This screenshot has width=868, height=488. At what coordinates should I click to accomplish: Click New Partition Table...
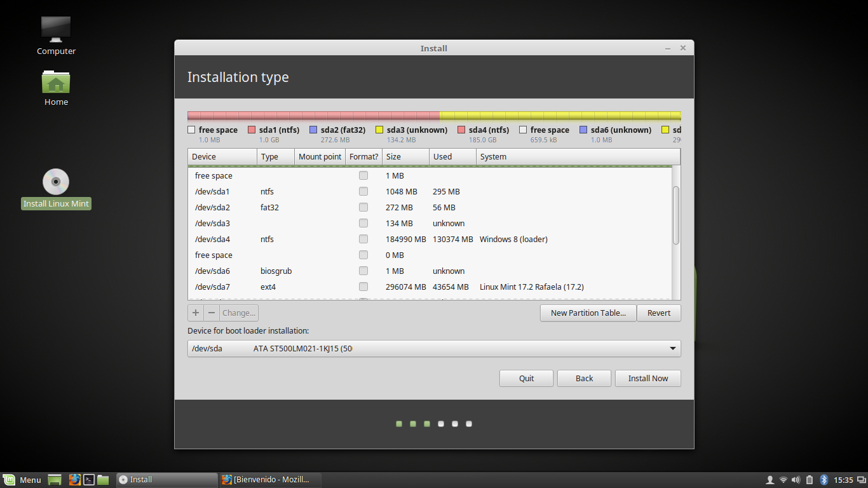(588, 313)
